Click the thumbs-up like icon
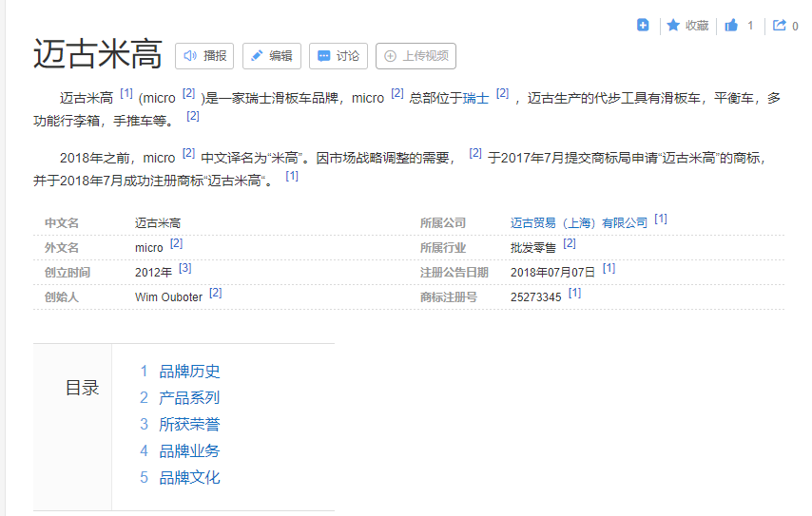This screenshot has width=812, height=516. (x=731, y=25)
